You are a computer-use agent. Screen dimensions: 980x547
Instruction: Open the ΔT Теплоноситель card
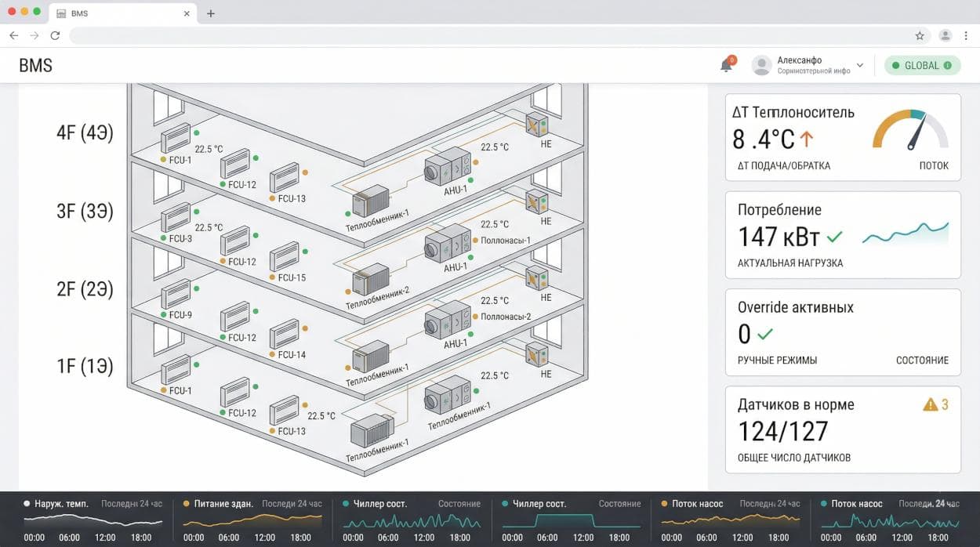pyautogui.click(x=843, y=138)
